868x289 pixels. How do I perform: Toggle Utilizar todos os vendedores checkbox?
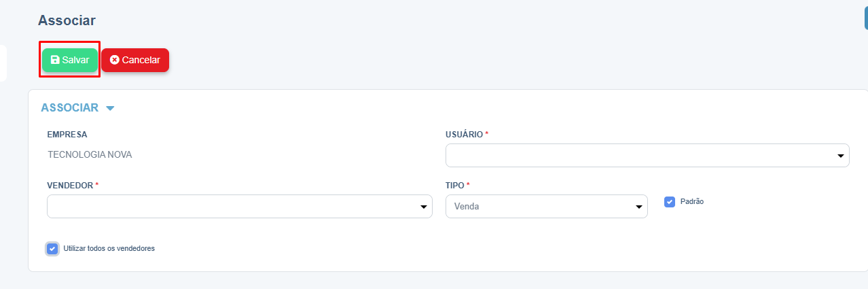pos(52,248)
